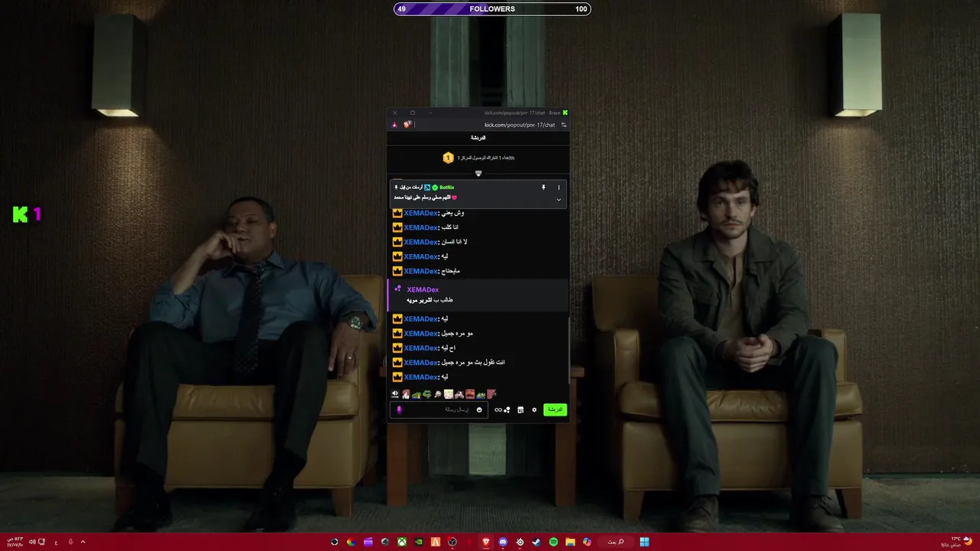The width and height of the screenshot is (980, 551).
Task: Click XEMADex name on 'وش يعني' message
Action: tap(421, 213)
